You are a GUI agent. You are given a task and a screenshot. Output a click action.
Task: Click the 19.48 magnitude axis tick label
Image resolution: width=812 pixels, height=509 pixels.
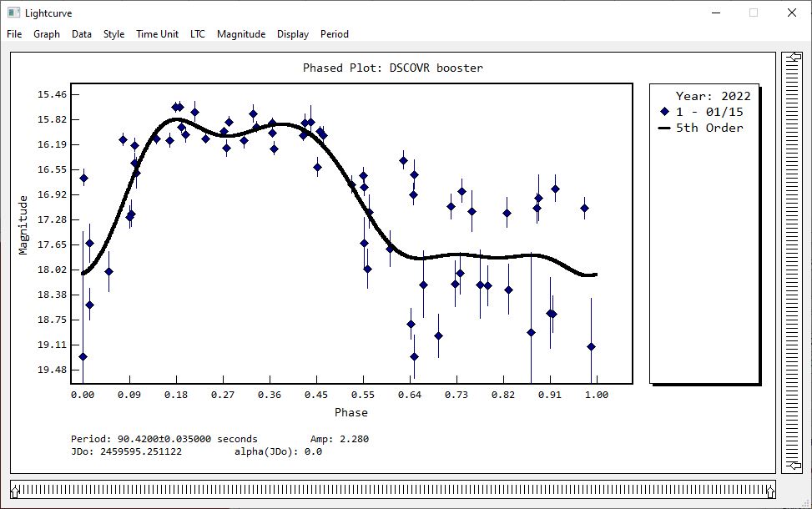[52, 370]
